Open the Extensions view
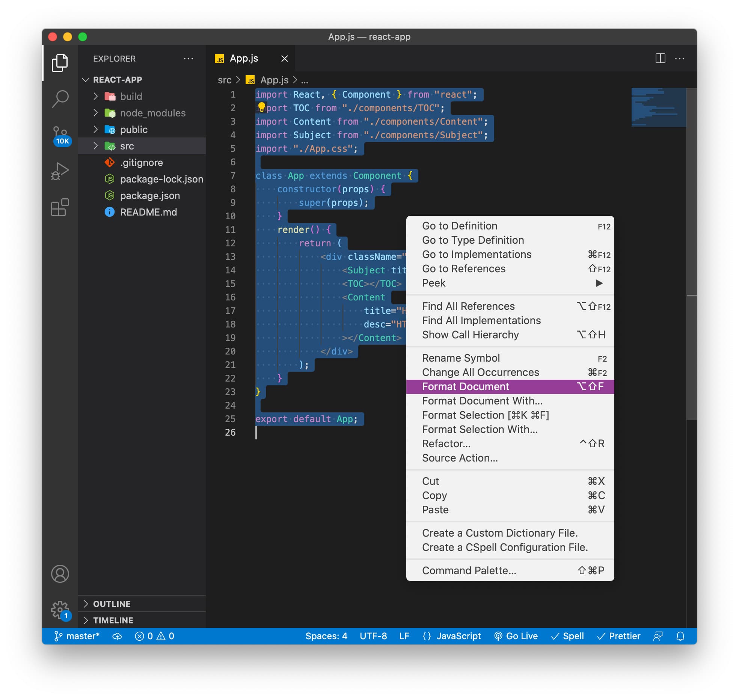Image resolution: width=739 pixels, height=700 pixels. (60, 207)
